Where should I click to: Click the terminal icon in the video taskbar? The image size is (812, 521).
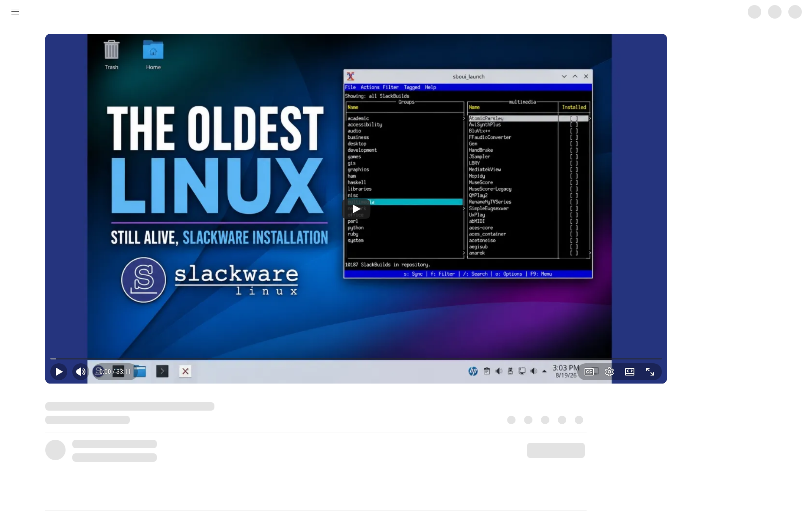(162, 371)
